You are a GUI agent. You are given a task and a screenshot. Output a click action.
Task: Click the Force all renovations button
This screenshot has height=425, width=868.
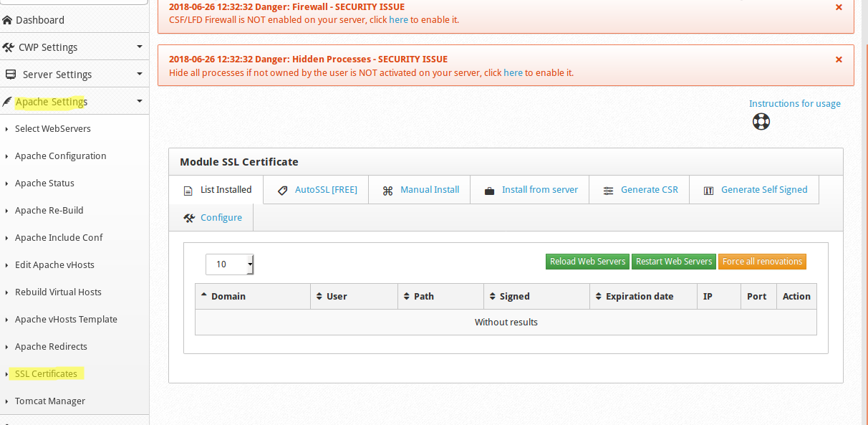point(762,262)
